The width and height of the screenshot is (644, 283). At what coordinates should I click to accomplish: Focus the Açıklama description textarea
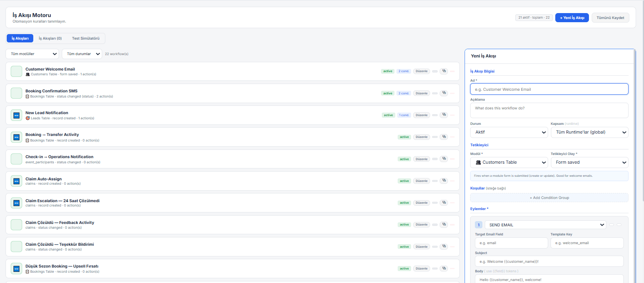[x=549, y=111]
